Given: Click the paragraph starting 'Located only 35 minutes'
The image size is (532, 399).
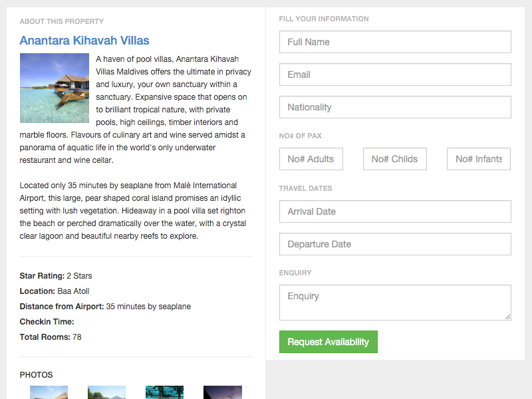Looking at the screenshot, I should pyautogui.click(x=132, y=211).
